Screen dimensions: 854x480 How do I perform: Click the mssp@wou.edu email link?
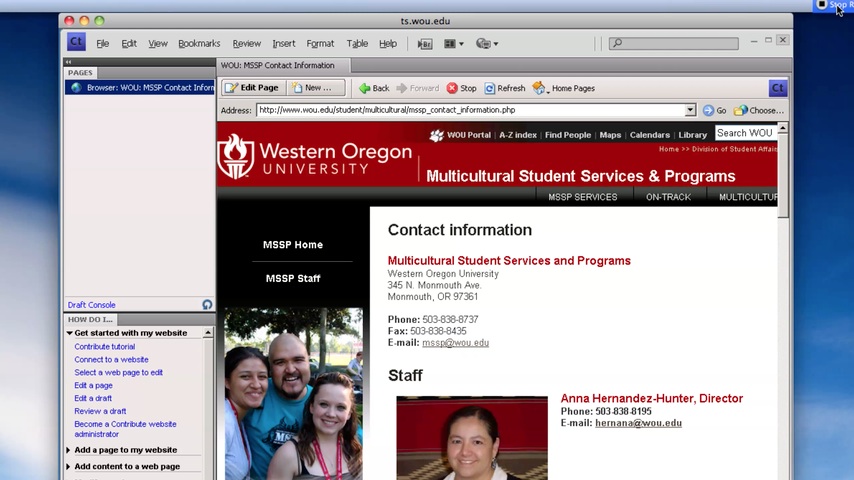(455, 343)
